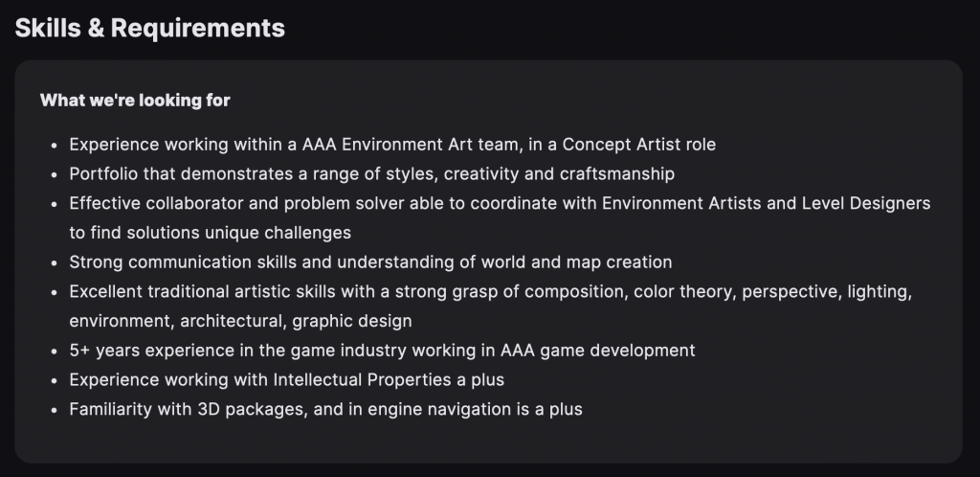Image resolution: width=980 pixels, height=477 pixels.
Task: Click the words "Concept Artist role"
Action: click(x=638, y=145)
